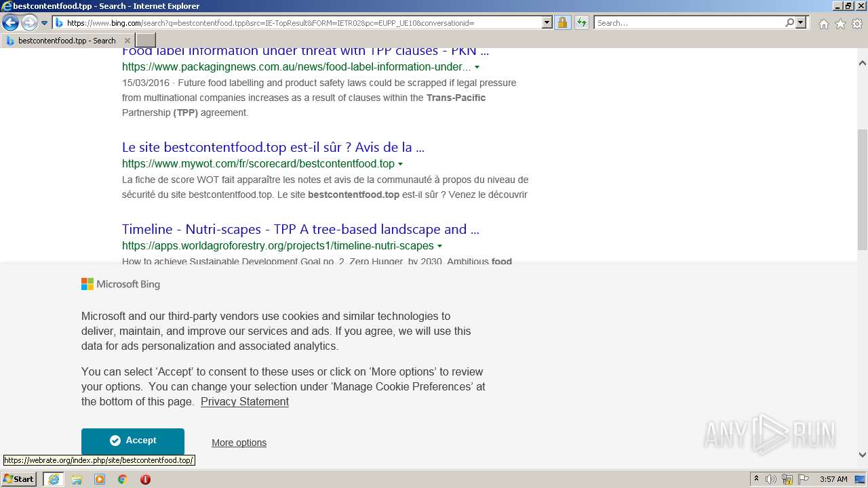This screenshot has width=868, height=488.
Task: Click the magnifier search icon
Action: pos(789,23)
